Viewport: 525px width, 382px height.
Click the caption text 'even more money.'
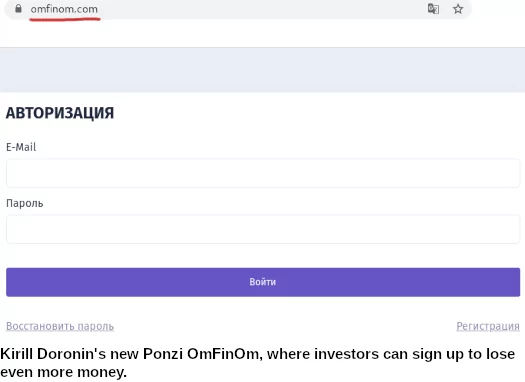tap(64, 372)
